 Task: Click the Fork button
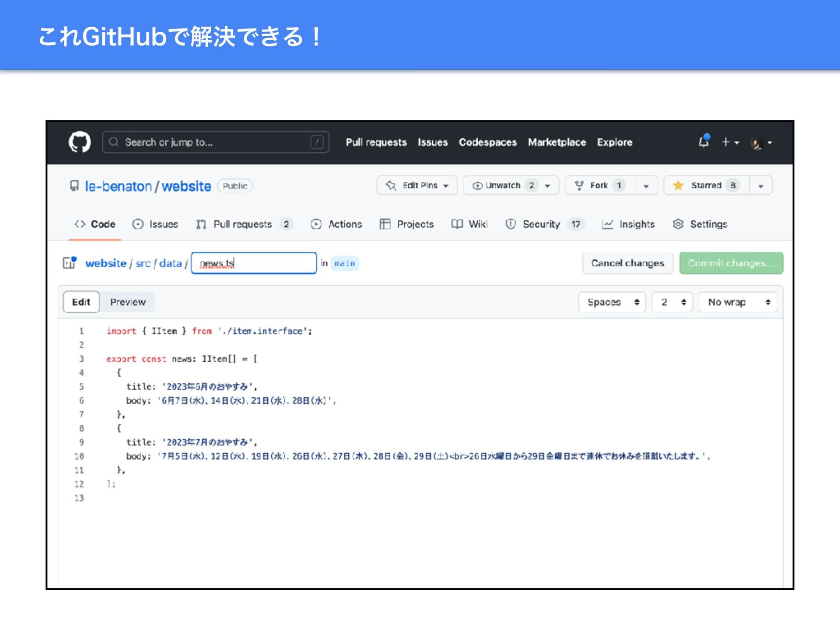pyautogui.click(x=600, y=185)
